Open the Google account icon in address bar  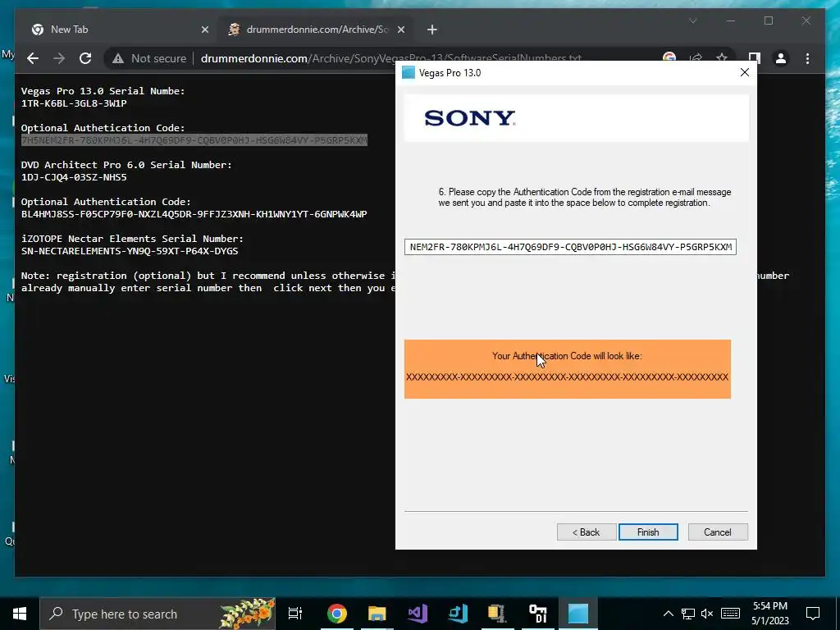pos(669,58)
